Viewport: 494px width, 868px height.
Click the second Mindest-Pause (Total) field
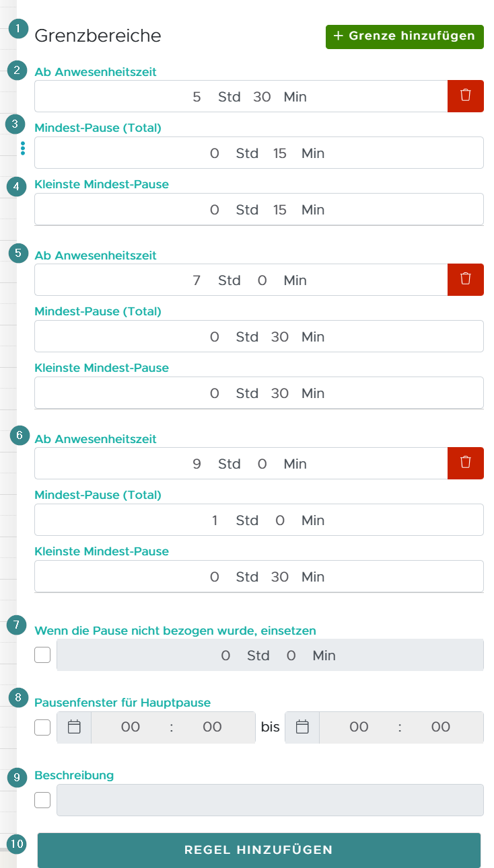[x=259, y=336]
